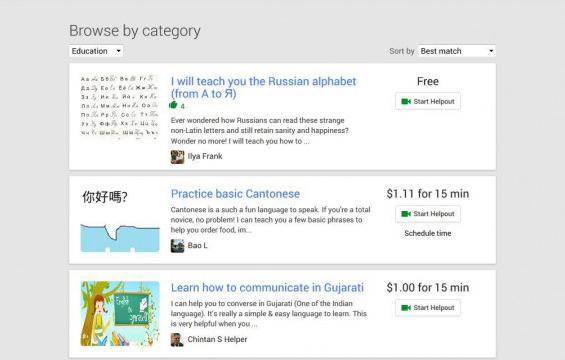Click the video camera icon in the Gujarati listing's button
The image size is (565, 360).
click(x=406, y=308)
